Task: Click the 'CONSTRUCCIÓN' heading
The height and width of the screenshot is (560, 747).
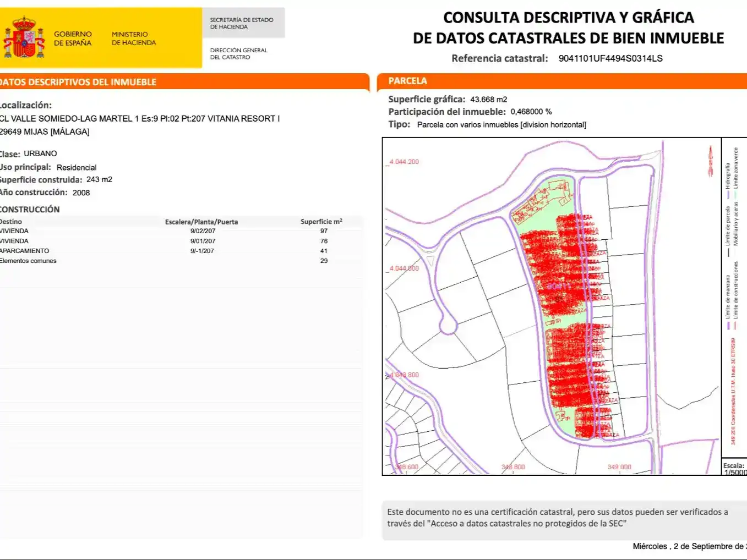Action: click(30, 210)
